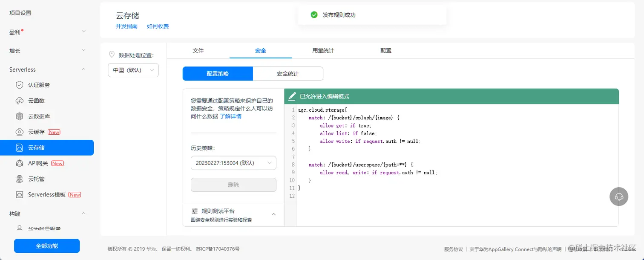Image resolution: width=644 pixels, height=260 pixels.
Task: Click the location pin icon
Action: [x=112, y=54]
